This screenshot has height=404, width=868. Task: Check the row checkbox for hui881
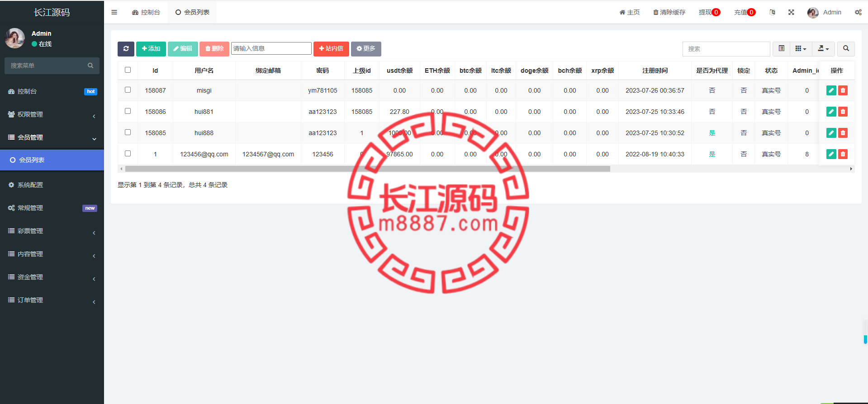[x=128, y=111]
